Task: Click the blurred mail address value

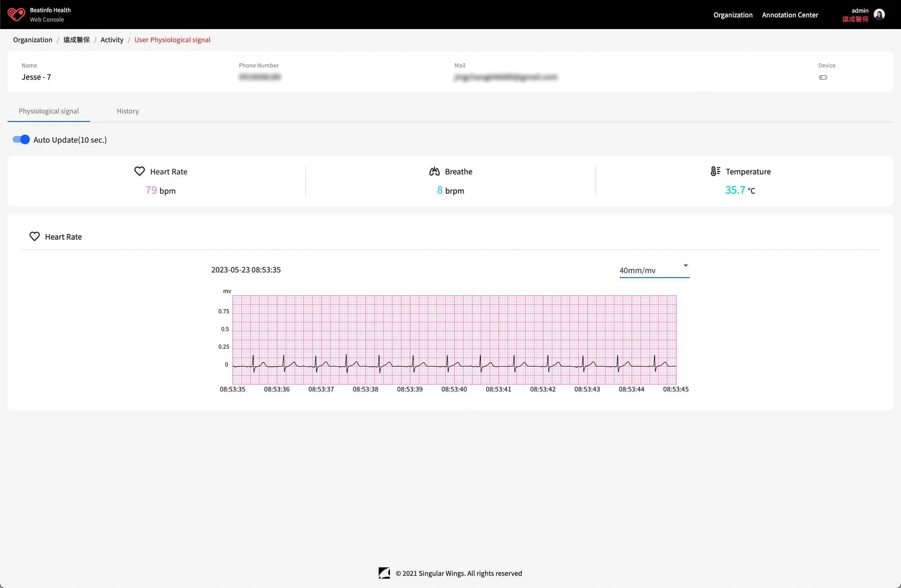Action: coord(505,77)
